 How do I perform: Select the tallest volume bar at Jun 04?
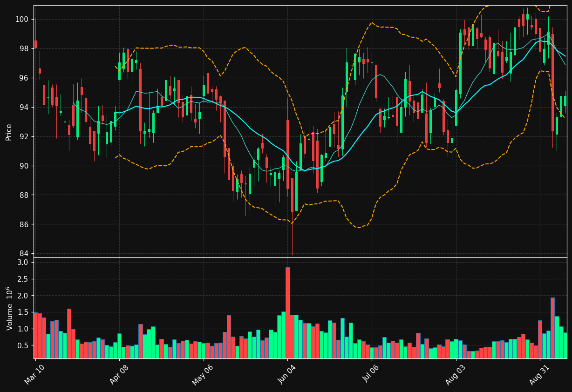point(288,313)
